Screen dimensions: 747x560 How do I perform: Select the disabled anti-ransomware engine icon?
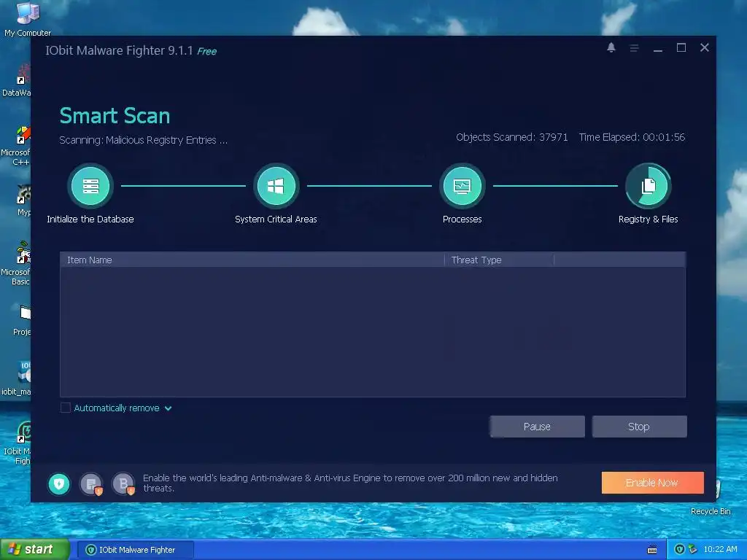(91, 484)
